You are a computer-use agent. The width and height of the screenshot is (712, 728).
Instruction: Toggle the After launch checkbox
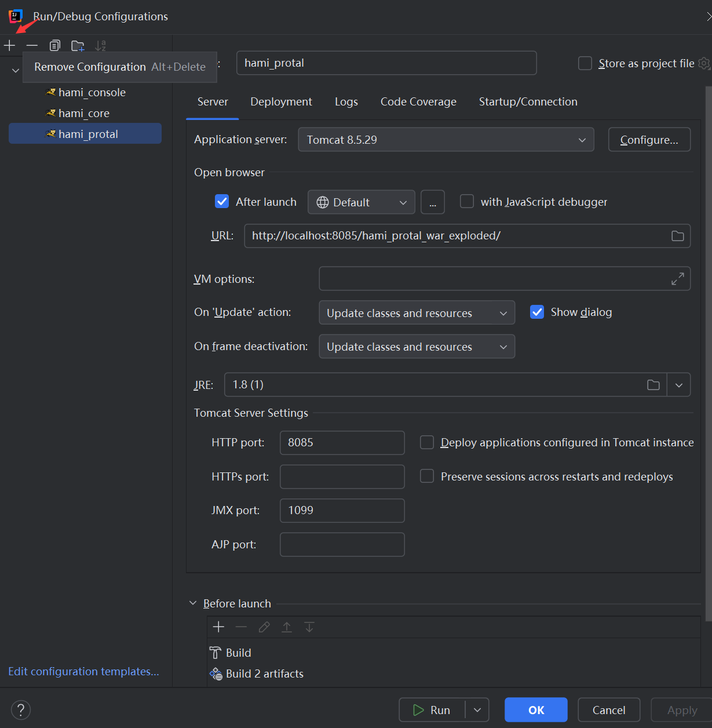222,201
